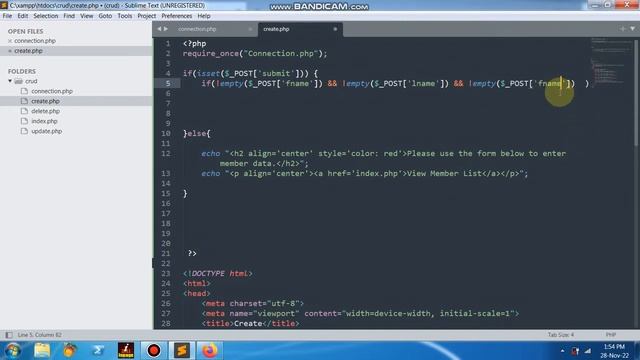
Task: Collapse the crud folder triangle
Action: point(10,81)
